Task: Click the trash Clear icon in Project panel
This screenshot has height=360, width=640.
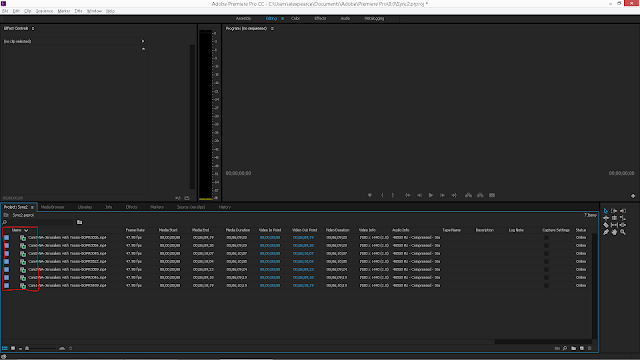Action: click(x=589, y=348)
